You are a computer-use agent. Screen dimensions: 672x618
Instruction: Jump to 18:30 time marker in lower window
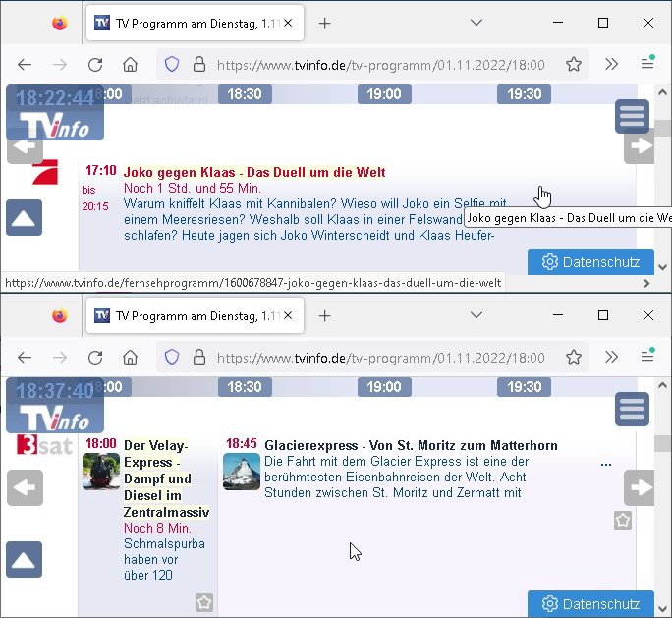245,386
